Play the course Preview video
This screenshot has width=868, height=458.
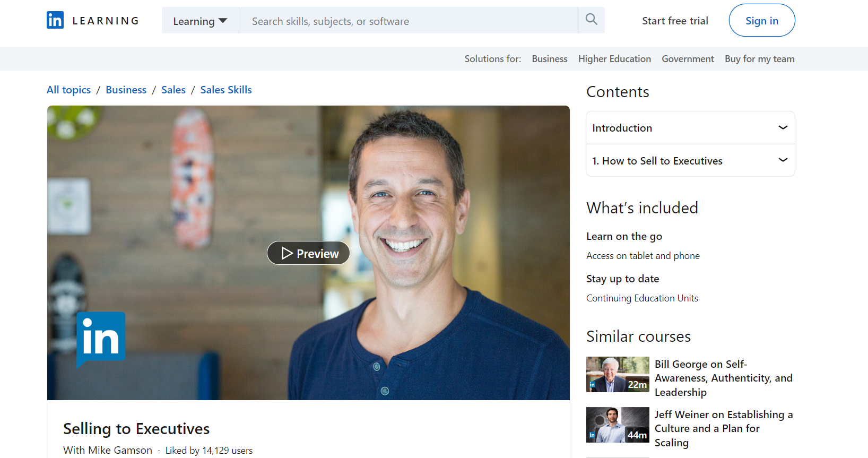(x=308, y=253)
